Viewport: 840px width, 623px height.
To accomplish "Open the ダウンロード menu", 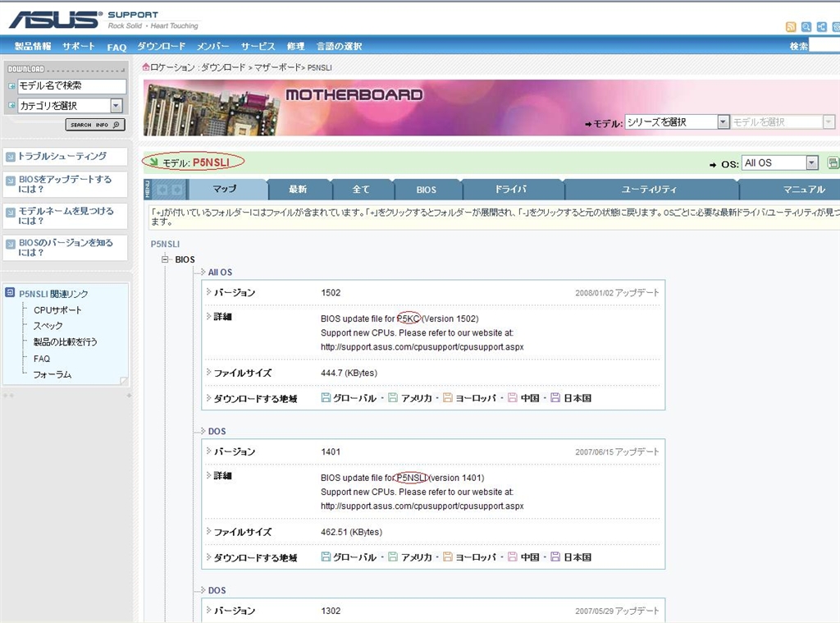I will (162, 47).
